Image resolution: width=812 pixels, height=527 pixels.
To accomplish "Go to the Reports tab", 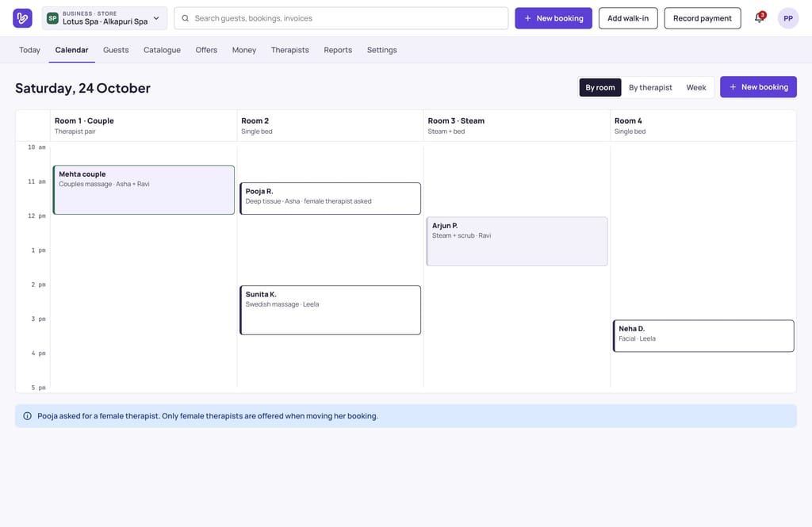I will 338,50.
